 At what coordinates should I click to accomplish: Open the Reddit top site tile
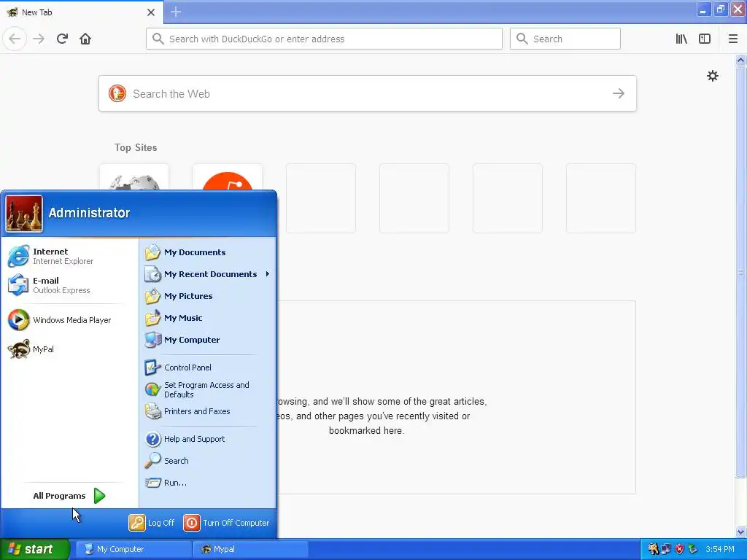coord(228,177)
